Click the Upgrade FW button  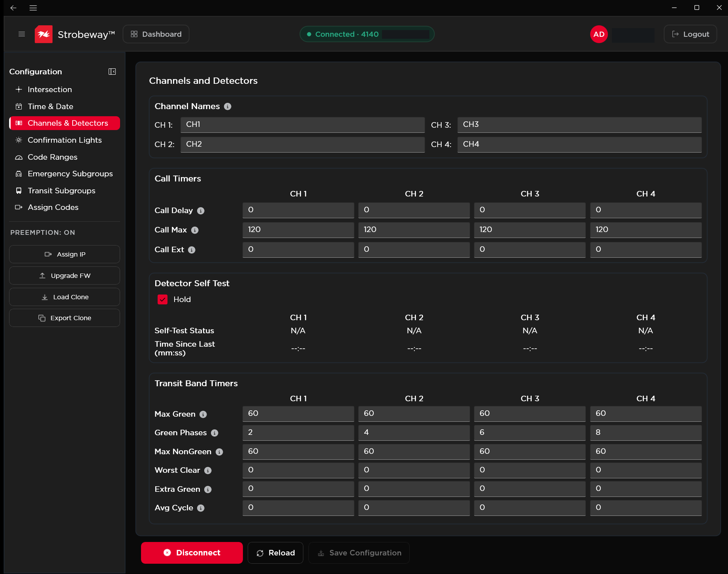(x=64, y=276)
